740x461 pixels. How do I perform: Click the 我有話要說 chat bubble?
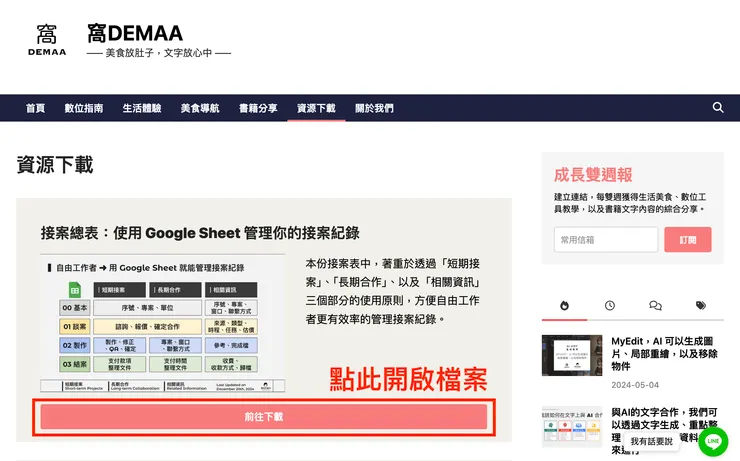pos(651,441)
